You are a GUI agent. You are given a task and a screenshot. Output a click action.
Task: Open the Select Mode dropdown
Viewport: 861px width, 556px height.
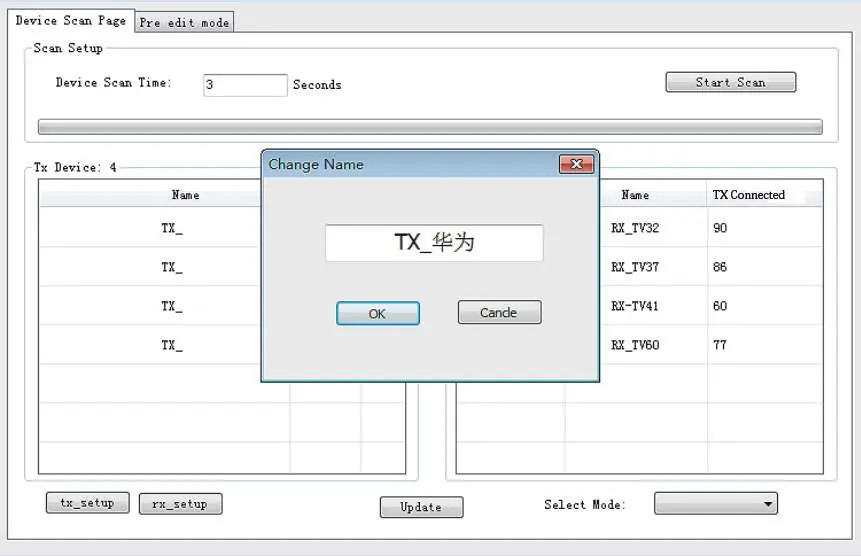pos(715,503)
